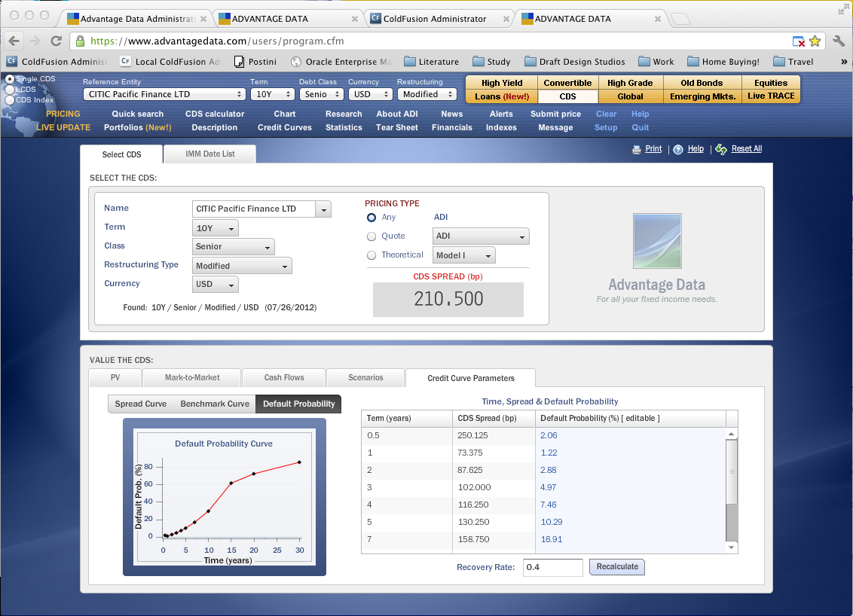The width and height of the screenshot is (853, 616).
Task: Click the green padlock security icon
Action: click(80, 41)
